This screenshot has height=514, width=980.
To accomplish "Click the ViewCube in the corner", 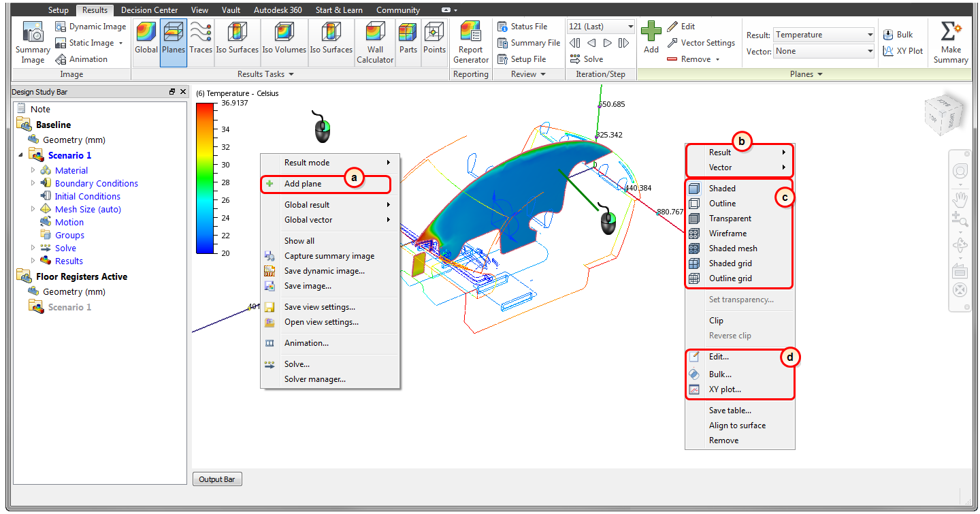I will pos(945,116).
